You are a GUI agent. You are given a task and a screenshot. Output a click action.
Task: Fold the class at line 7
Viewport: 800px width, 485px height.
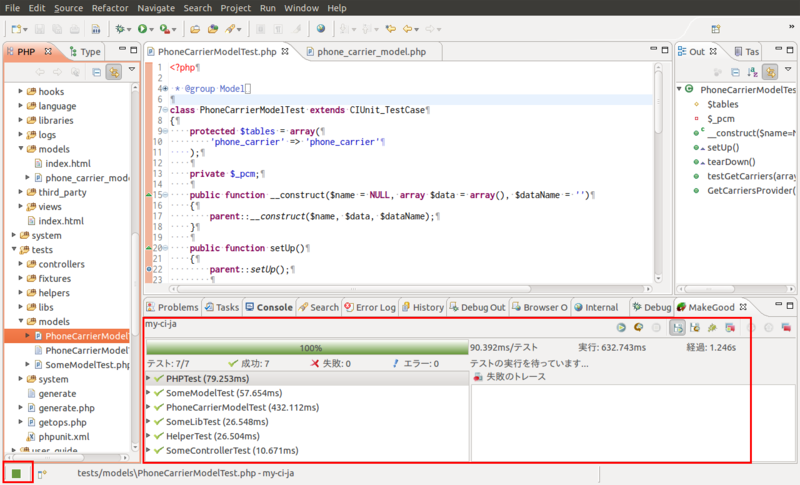(165, 110)
